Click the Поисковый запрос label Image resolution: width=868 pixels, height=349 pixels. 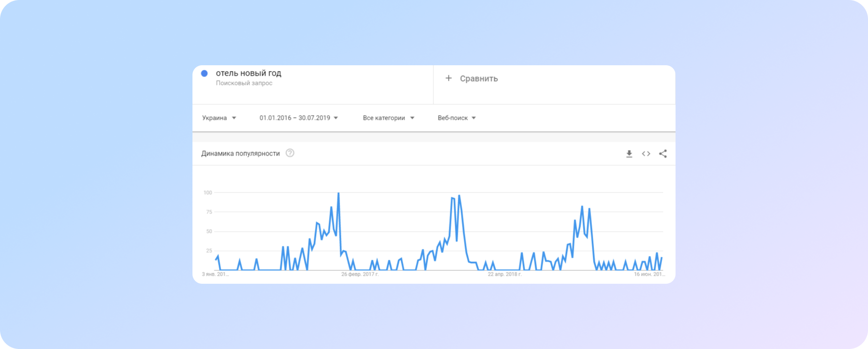244,83
